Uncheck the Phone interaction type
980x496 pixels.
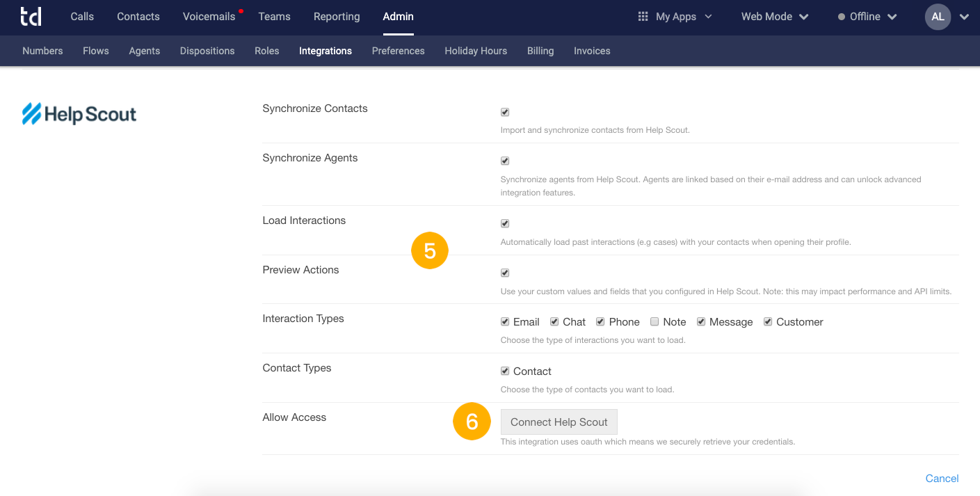pos(600,321)
